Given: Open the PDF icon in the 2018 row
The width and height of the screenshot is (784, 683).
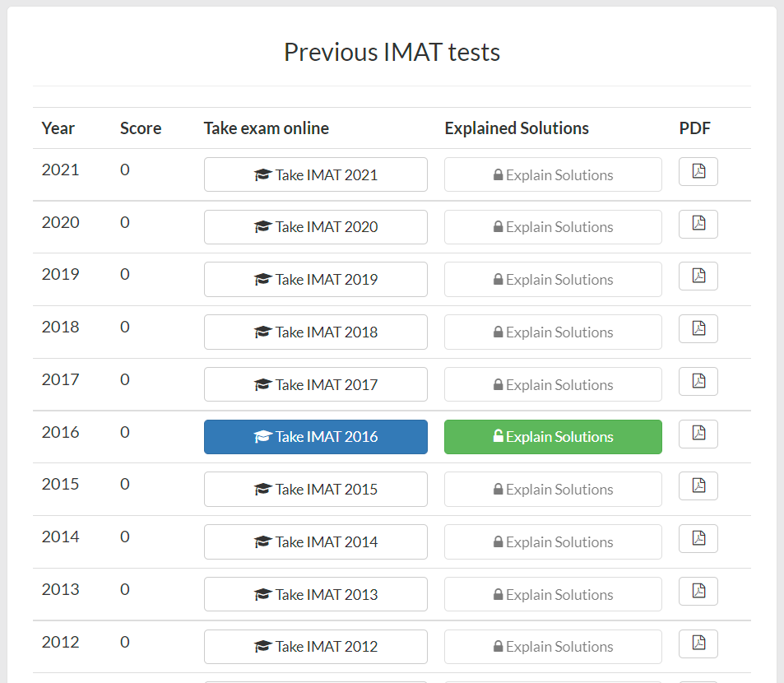Looking at the screenshot, I should point(698,328).
